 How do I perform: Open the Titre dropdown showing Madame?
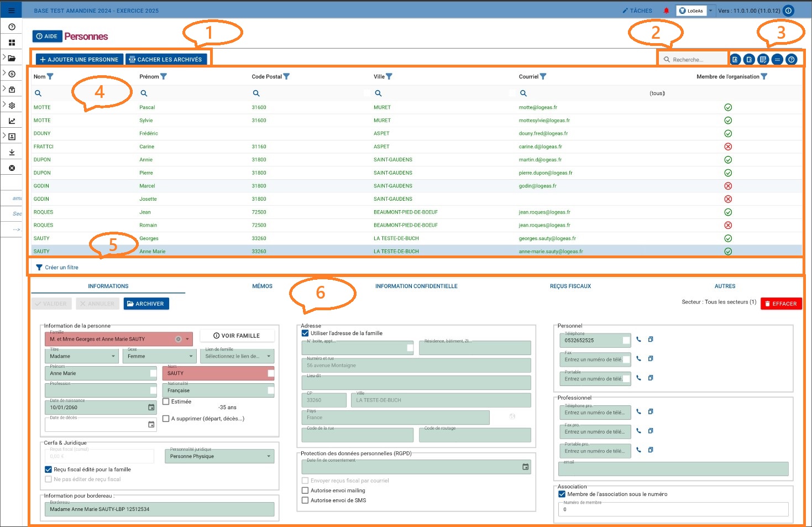pos(81,356)
